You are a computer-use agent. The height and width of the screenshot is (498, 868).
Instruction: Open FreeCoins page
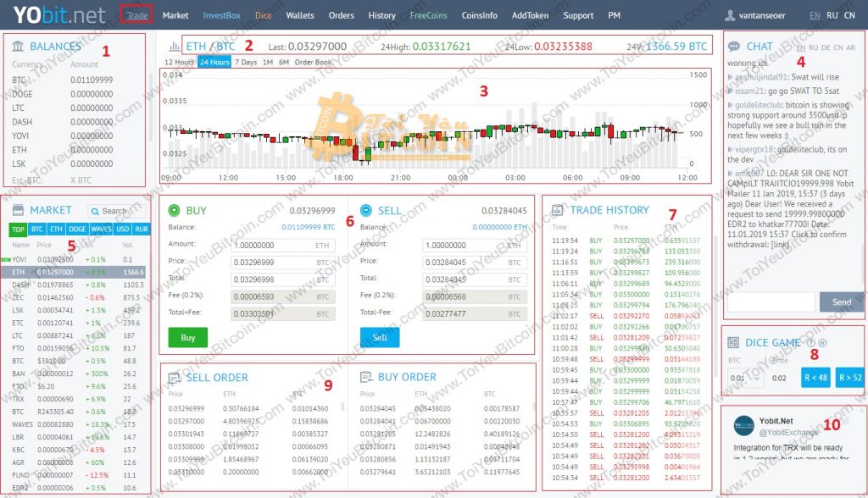(428, 15)
